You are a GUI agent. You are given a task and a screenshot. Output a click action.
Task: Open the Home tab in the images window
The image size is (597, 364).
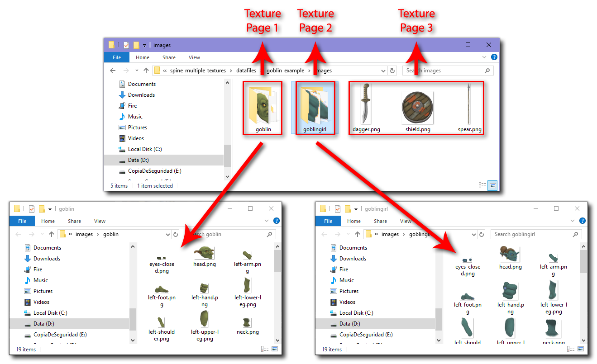143,57
